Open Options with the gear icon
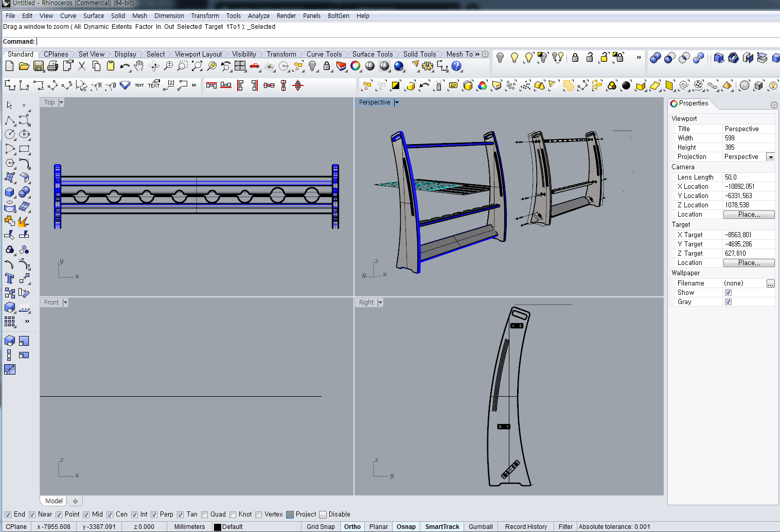Image resolution: width=780 pixels, height=532 pixels. (428, 66)
